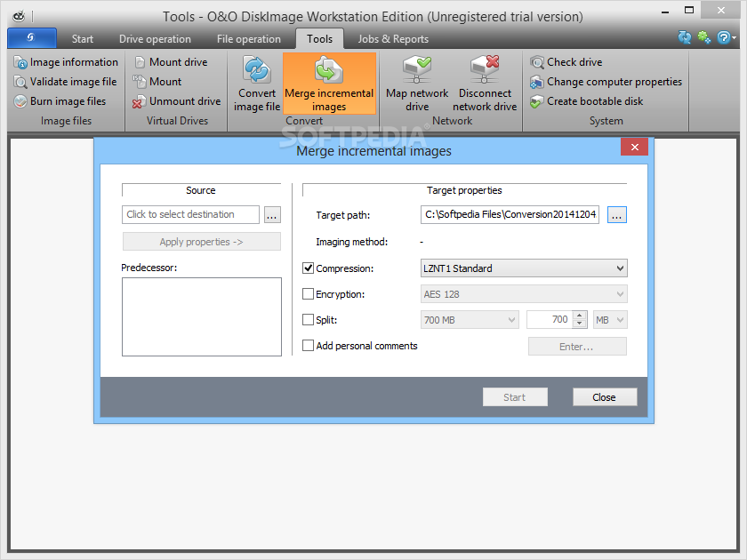This screenshot has height=560, width=747.
Task: Select Disconnect network drive
Action: (485, 84)
